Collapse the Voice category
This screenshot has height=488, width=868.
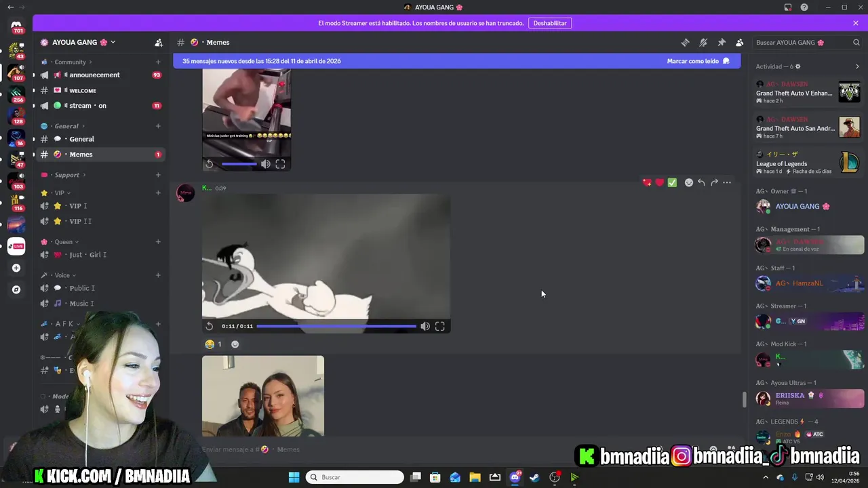tap(62, 275)
